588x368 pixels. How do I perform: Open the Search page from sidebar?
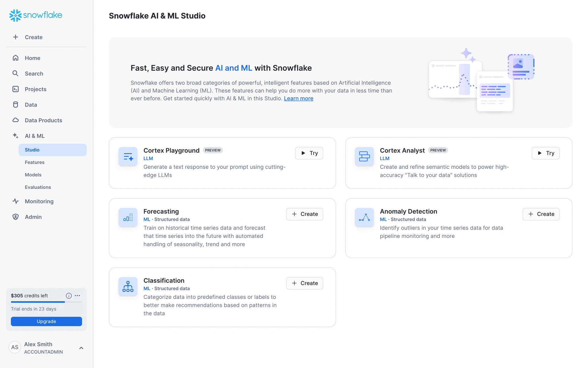click(34, 74)
